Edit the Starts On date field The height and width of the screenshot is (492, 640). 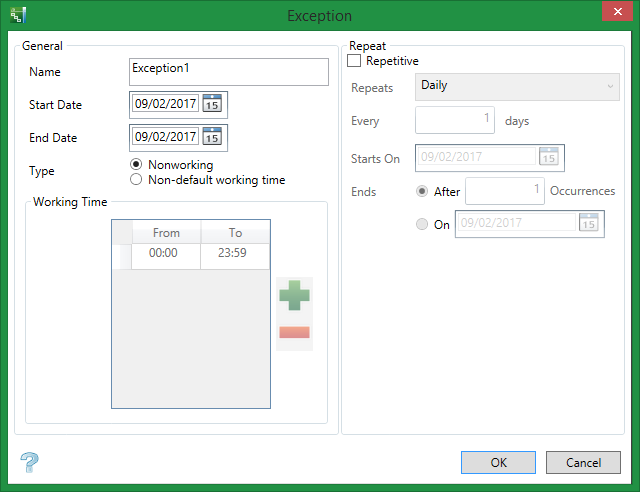click(x=477, y=156)
